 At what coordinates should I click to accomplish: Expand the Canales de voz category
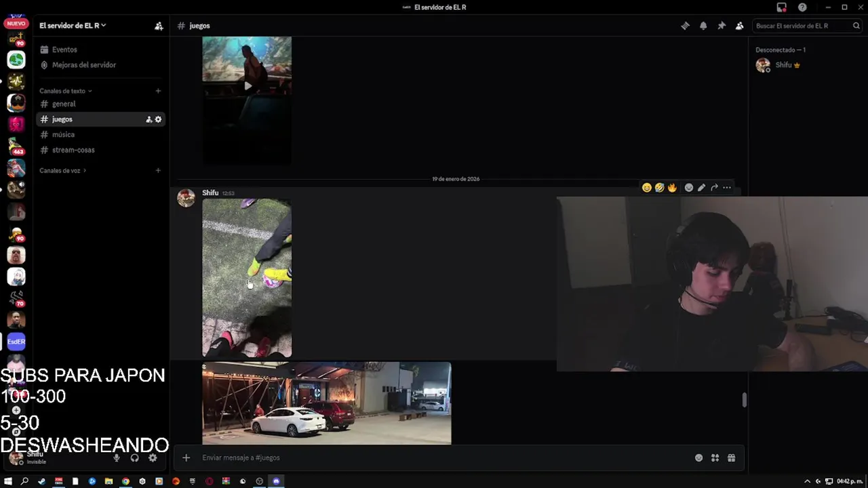(x=62, y=171)
